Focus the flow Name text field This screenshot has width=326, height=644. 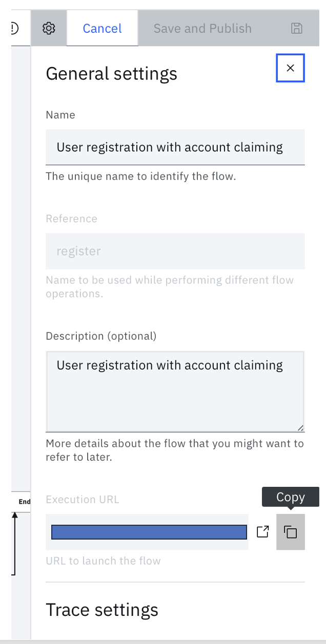(175, 147)
